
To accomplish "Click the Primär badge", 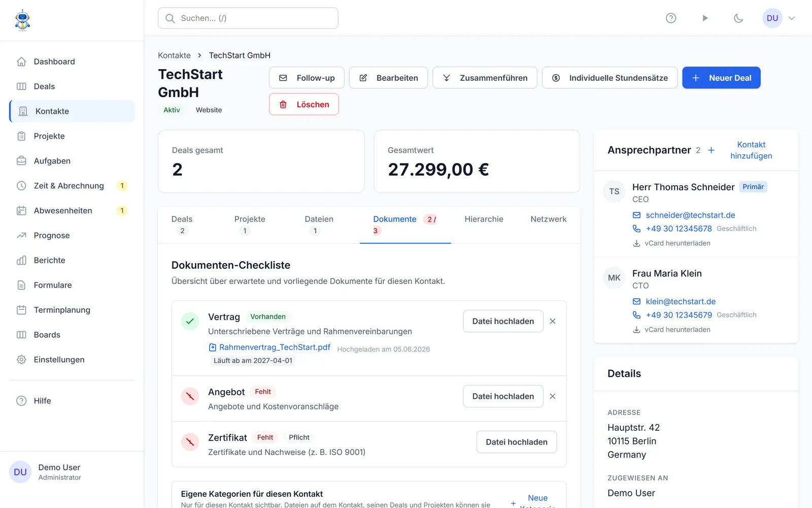I will 753,187.
